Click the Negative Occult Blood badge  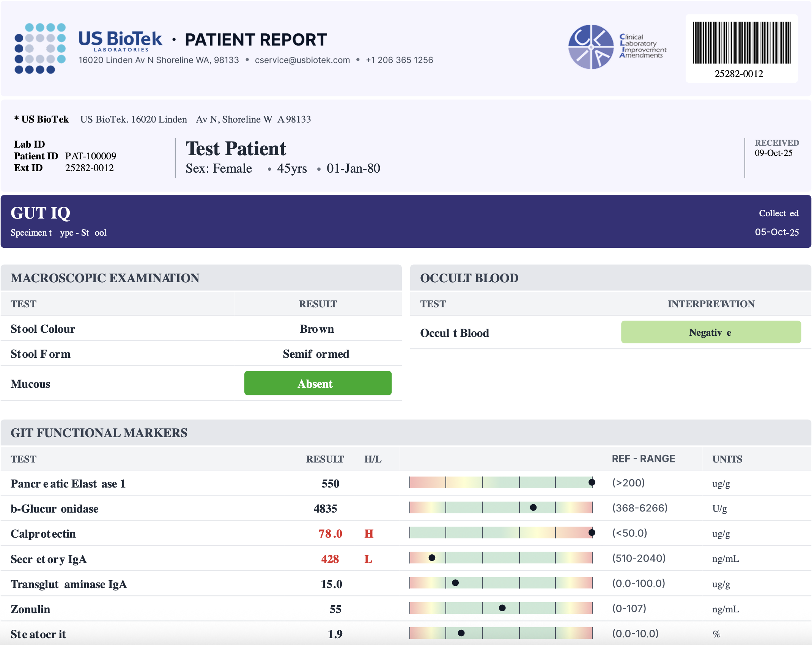point(711,332)
